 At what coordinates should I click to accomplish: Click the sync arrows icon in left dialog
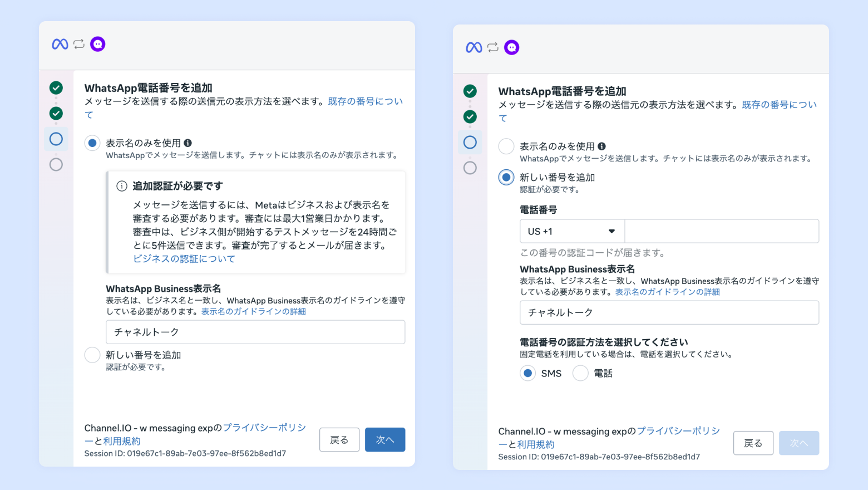(x=79, y=44)
